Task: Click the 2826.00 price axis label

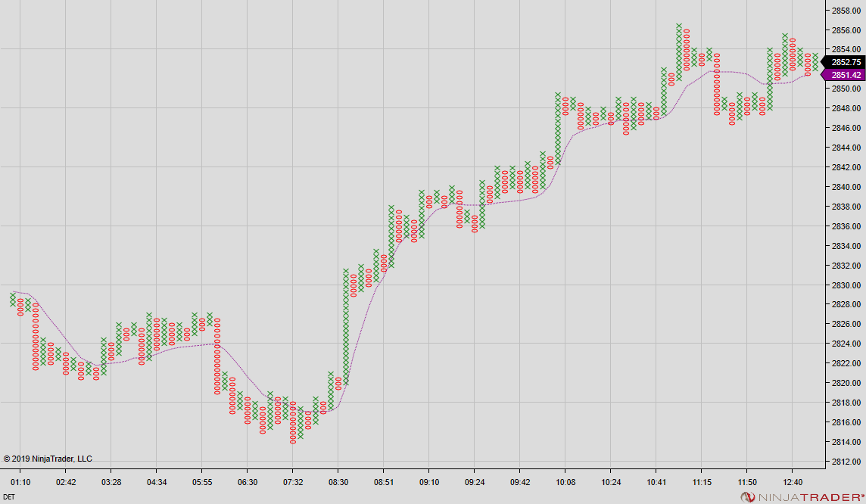Action: [846, 324]
